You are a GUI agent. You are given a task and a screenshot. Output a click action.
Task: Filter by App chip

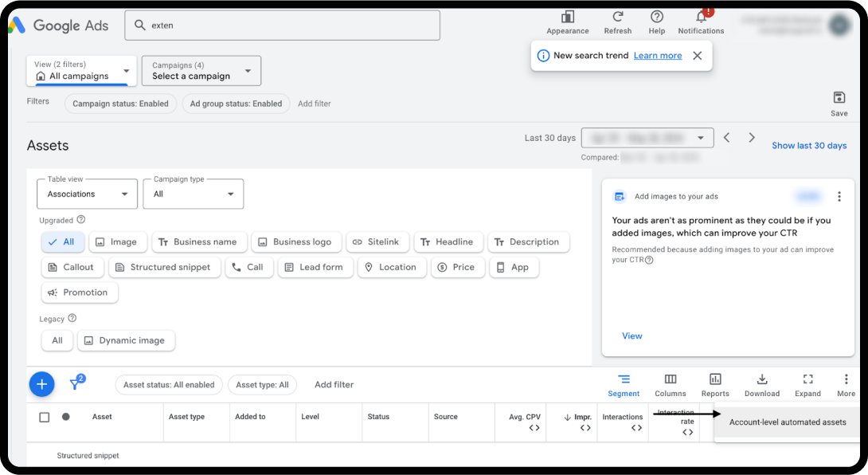[514, 267]
